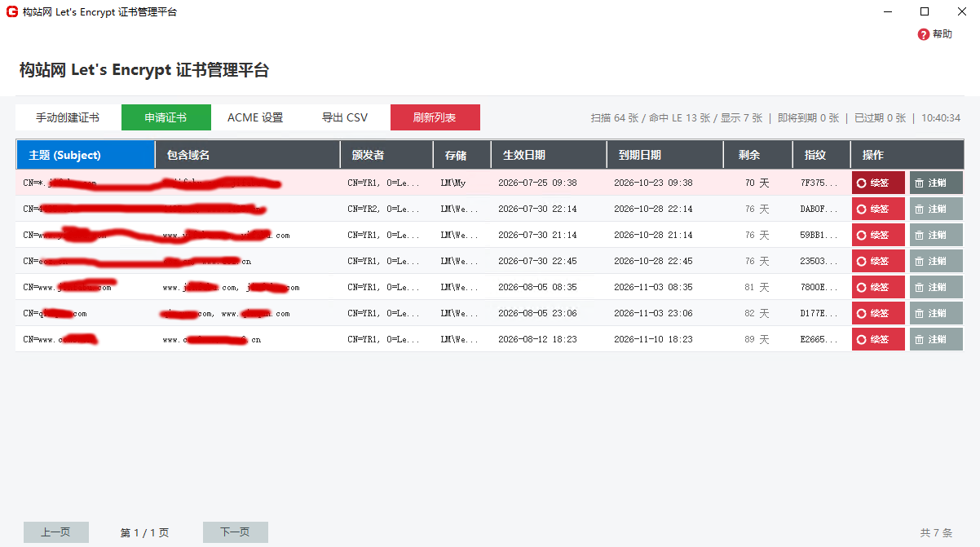This screenshot has height=547, width=980.
Task: Go to previous page with 上一页
Action: point(56,532)
